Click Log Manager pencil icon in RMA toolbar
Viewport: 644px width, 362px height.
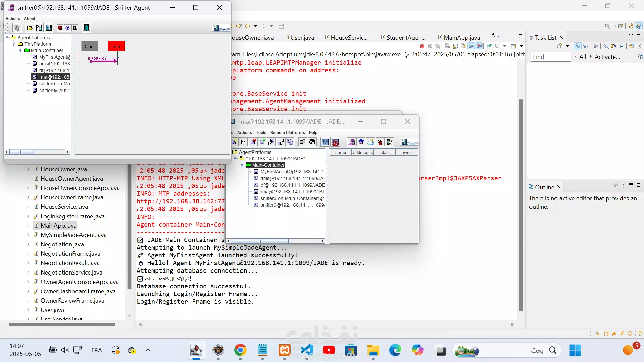[x=371, y=142]
